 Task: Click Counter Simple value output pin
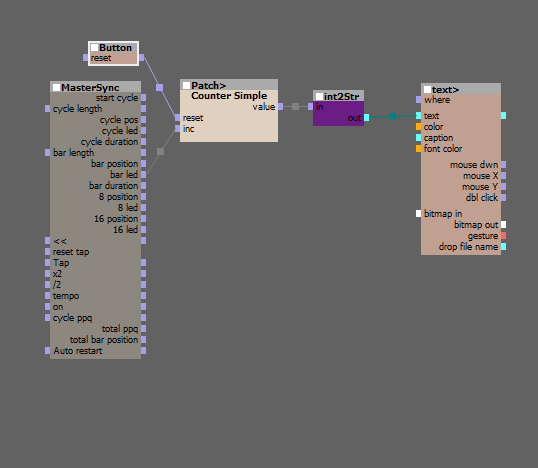click(x=281, y=106)
